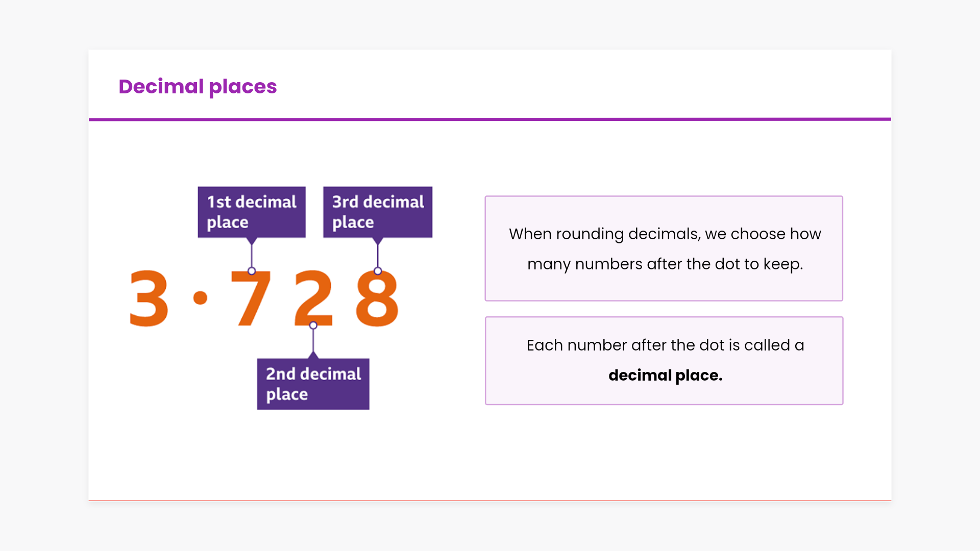Click the circle marker below digit 2
The height and width of the screenshot is (551, 980).
coord(313,325)
